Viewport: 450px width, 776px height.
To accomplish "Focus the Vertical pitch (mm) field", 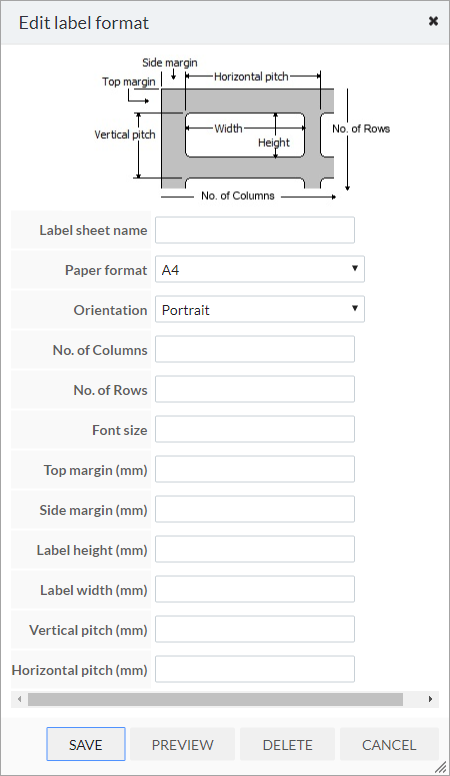I will point(255,630).
